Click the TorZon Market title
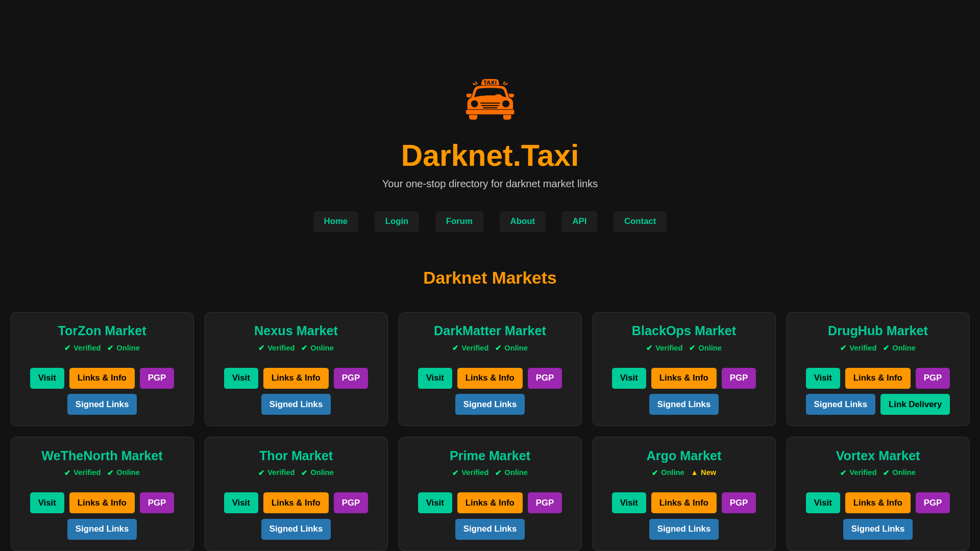Screen dimensions: 980x551 102,331
